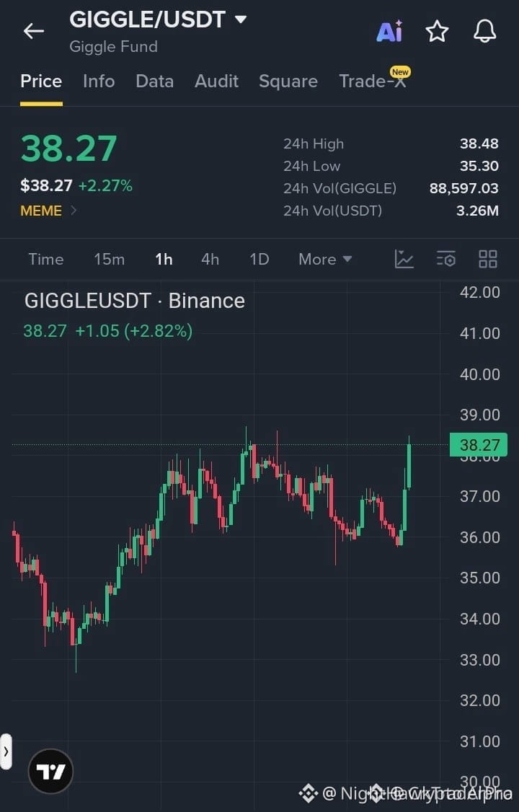Open chart indicators line-graph icon

click(x=404, y=259)
